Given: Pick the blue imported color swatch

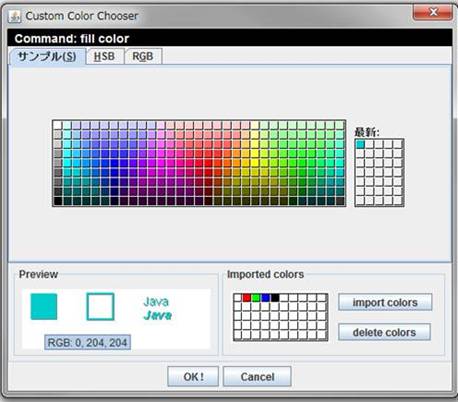Looking at the screenshot, I should pyautogui.click(x=266, y=298).
